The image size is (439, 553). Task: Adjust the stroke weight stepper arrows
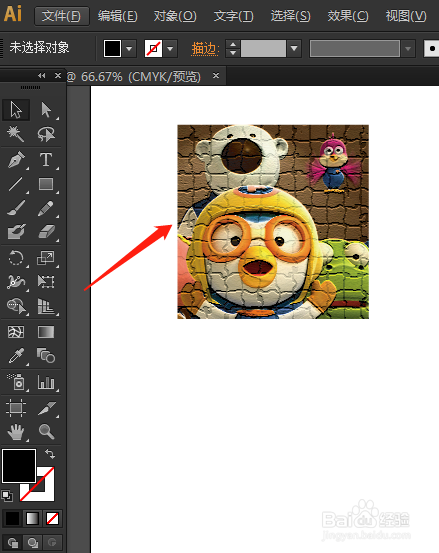coord(233,49)
